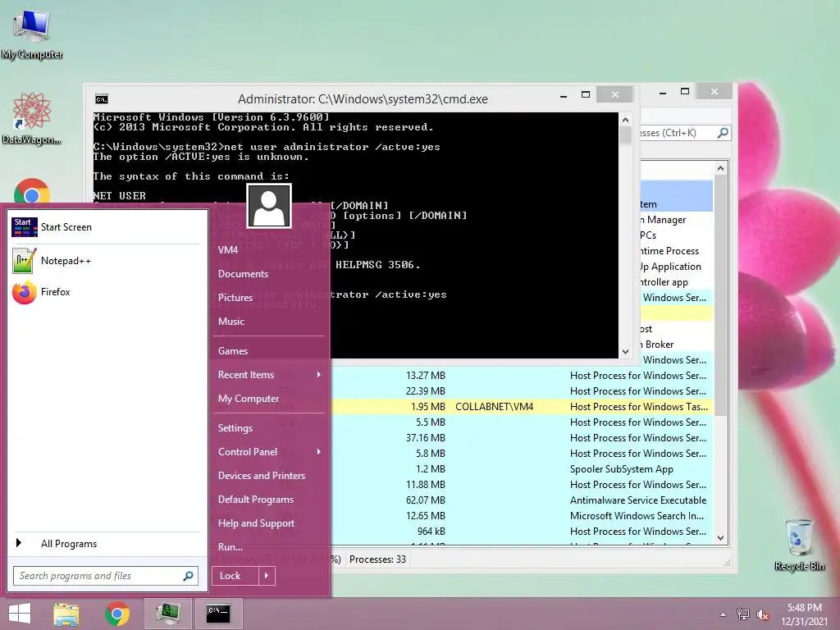Select the 22.39 MB process row
Screen dimensions: 840x630
tap(523, 391)
